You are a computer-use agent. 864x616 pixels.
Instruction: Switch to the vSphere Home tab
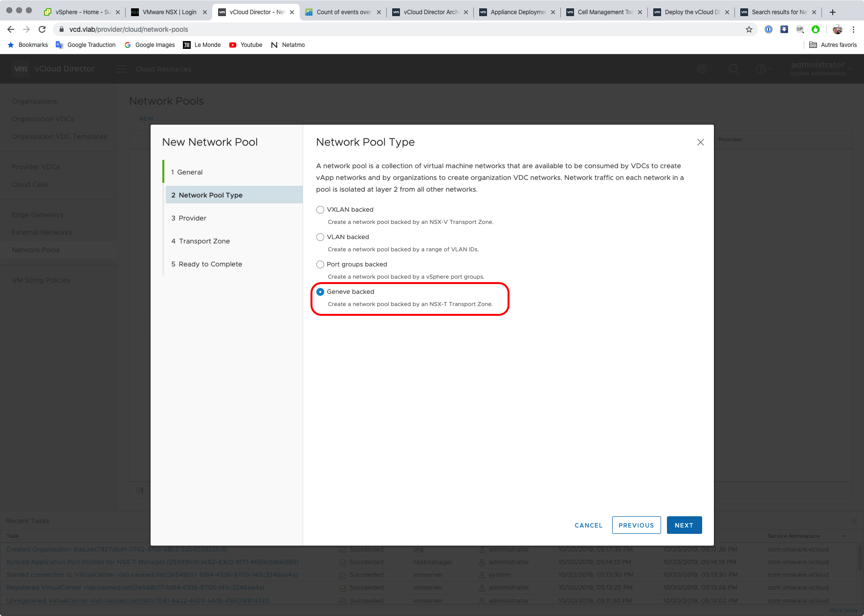[81, 12]
